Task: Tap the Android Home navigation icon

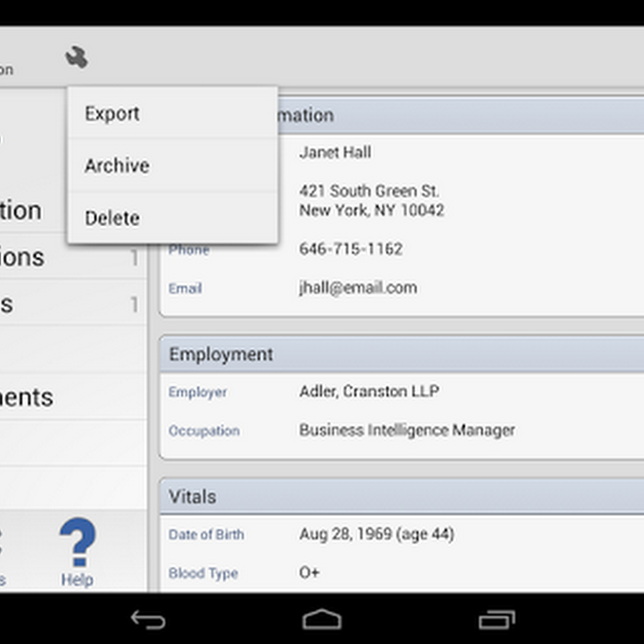Action: click(x=321, y=619)
